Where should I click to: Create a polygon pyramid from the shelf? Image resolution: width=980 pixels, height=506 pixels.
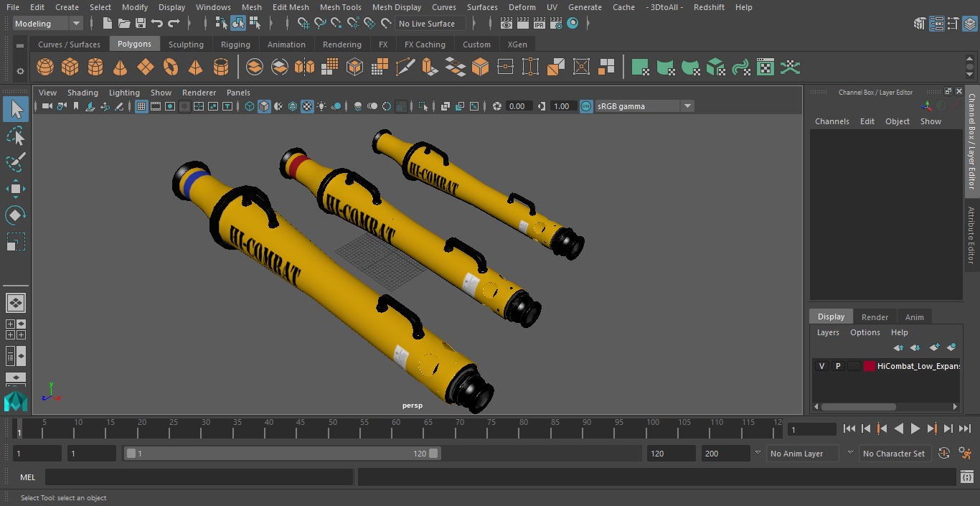click(195, 67)
